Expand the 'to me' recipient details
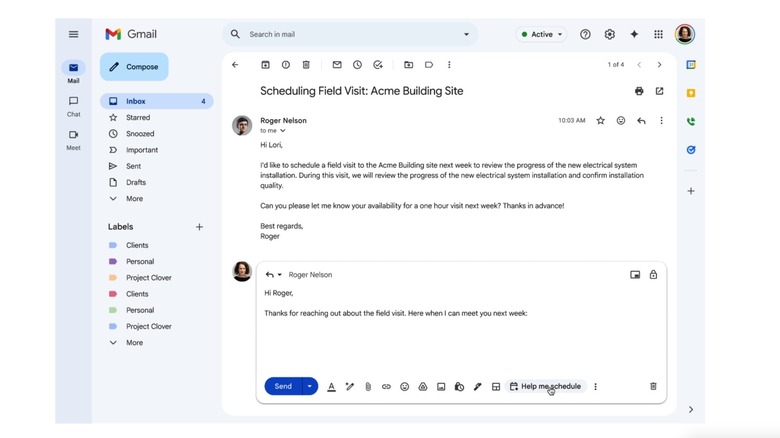Screen dimensions: 780x438 [283, 131]
